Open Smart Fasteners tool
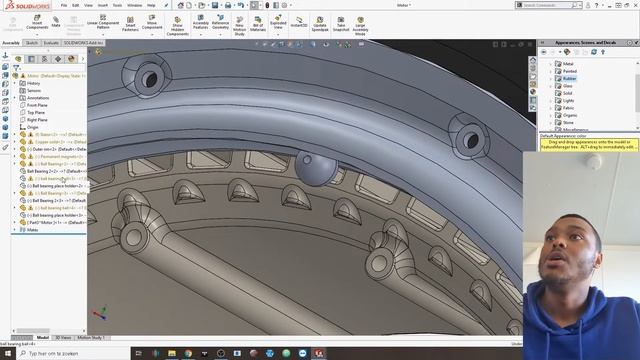Screen dimensions: 640x360 130,24
